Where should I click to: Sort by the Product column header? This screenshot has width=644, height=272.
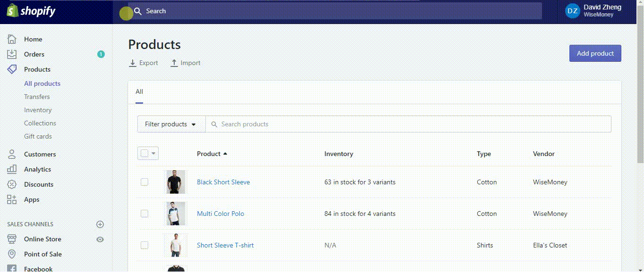point(212,154)
